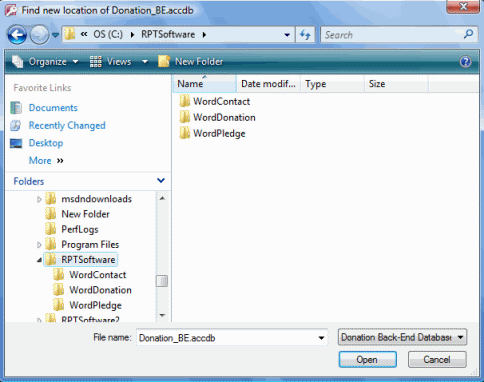Click the folder tree scrollbar thumb
Screen dimensions: 484x382
(x=162, y=281)
